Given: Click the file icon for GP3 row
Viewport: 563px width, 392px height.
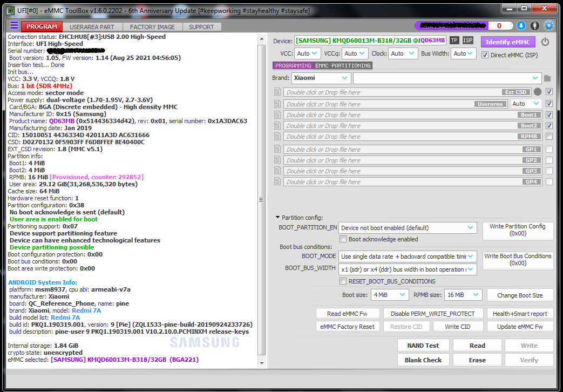Looking at the screenshot, I should (x=277, y=171).
